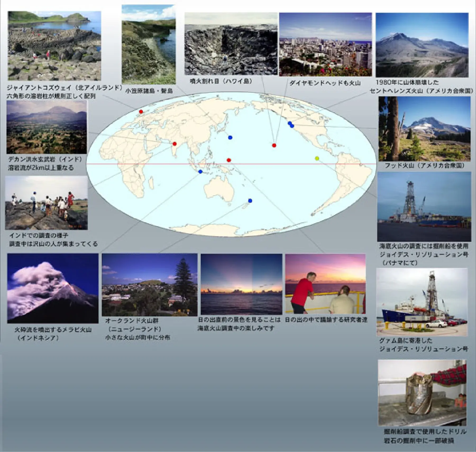The height and width of the screenshot is (452, 476).
Task: Open the Mount St. Helens 1980 collapse photo
Action: [423, 45]
